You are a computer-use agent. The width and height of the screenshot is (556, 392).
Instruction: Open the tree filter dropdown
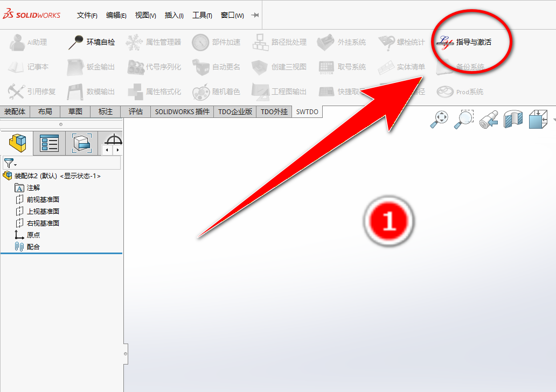10,163
